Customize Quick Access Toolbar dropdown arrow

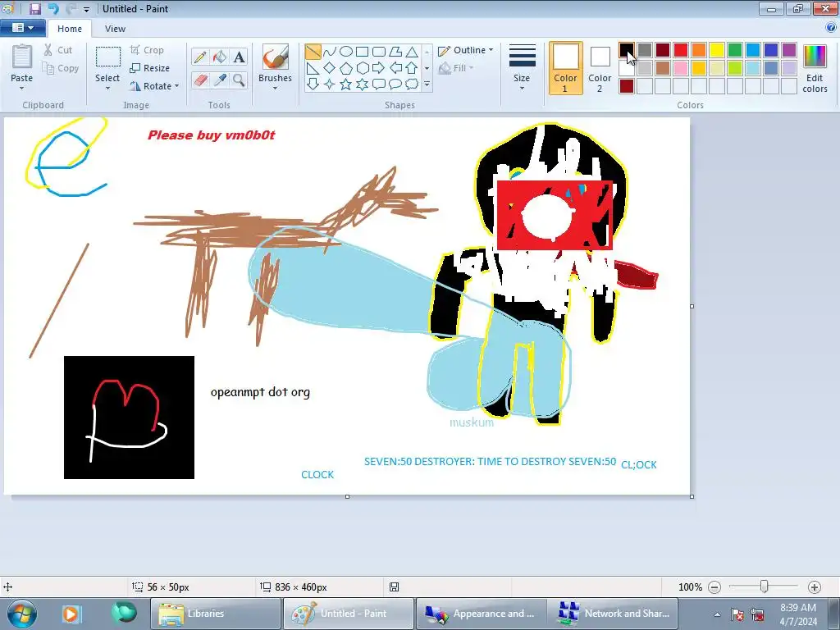tap(87, 9)
